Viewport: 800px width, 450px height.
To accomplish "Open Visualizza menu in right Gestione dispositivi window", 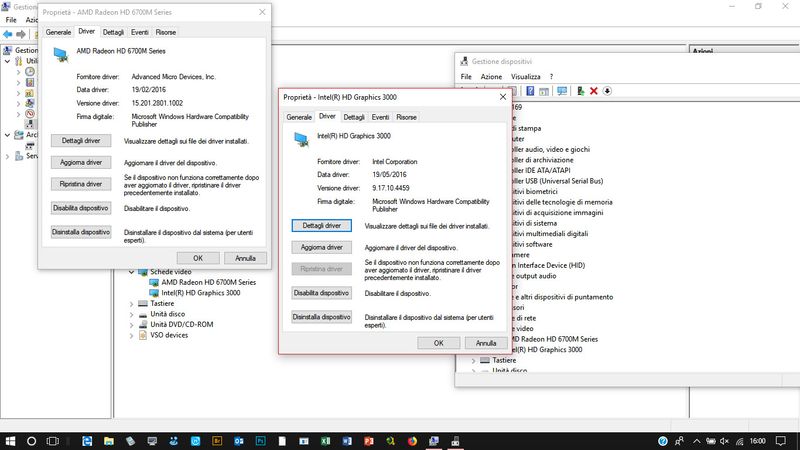I will click(526, 77).
